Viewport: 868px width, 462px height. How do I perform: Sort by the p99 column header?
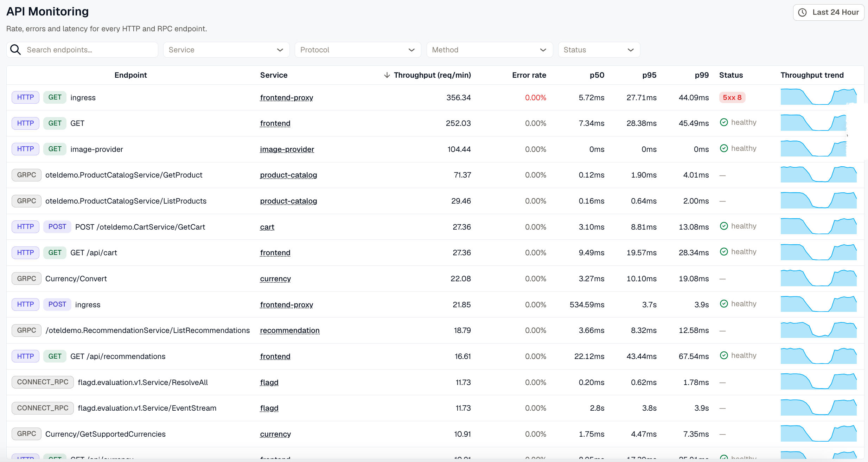click(x=702, y=75)
